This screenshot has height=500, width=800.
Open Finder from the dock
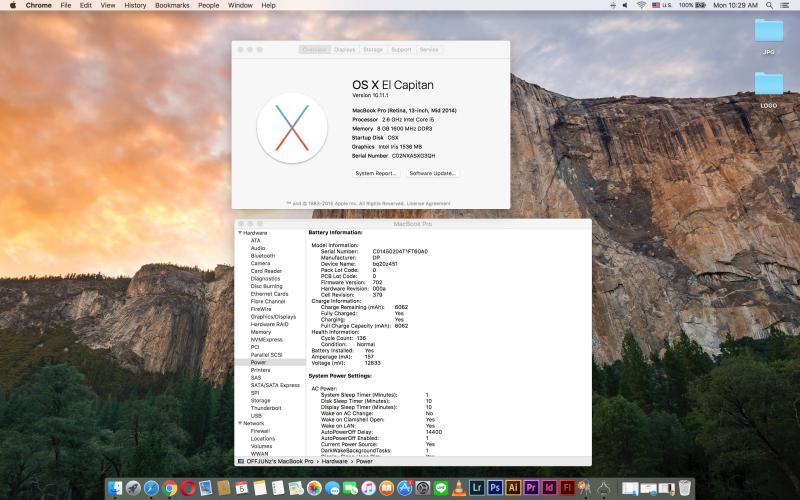pos(115,488)
